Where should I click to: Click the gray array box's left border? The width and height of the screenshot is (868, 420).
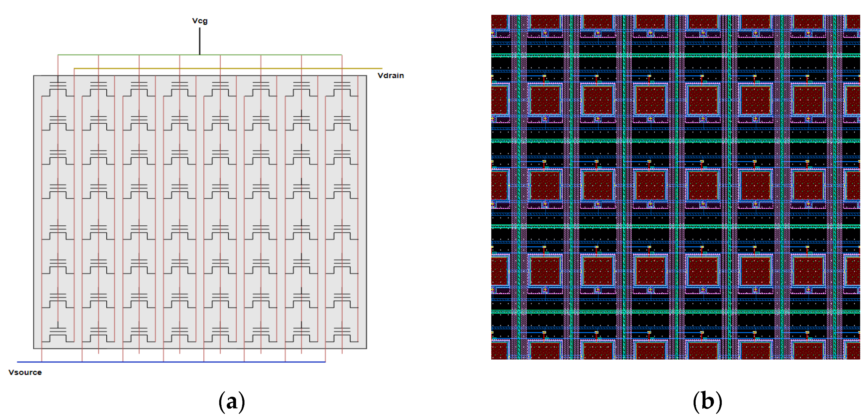[x=34, y=212]
